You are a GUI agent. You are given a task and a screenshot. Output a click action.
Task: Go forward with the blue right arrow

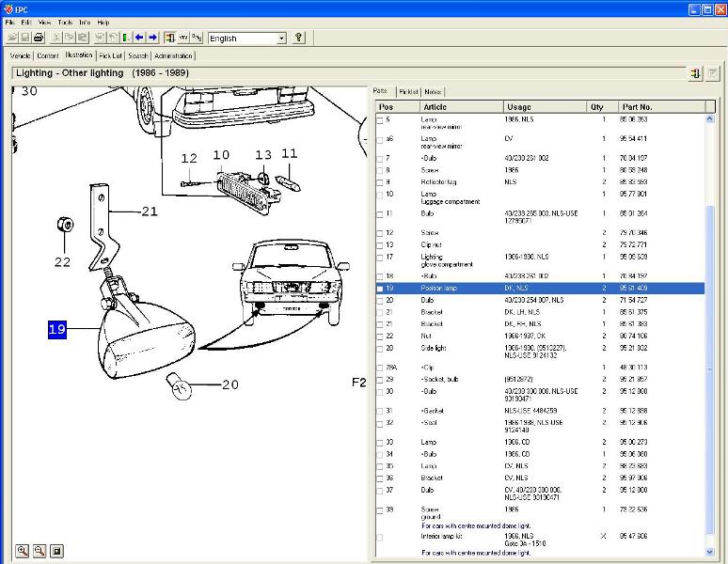coord(152,38)
